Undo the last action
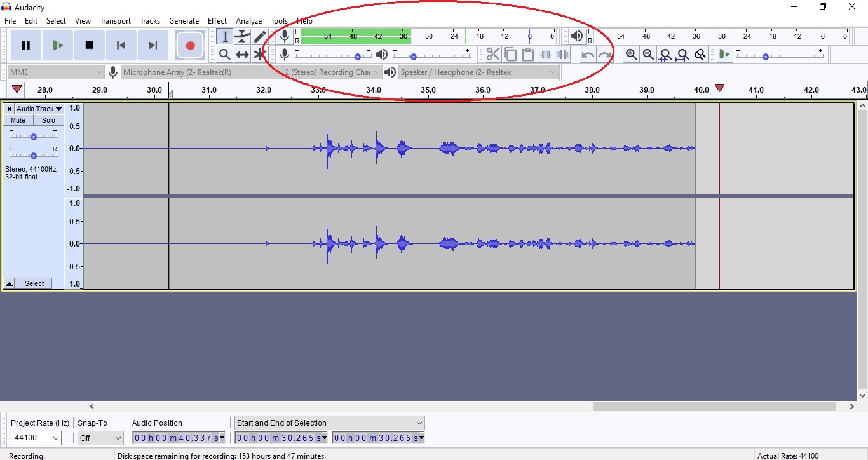This screenshot has width=868, height=460. pyautogui.click(x=588, y=55)
